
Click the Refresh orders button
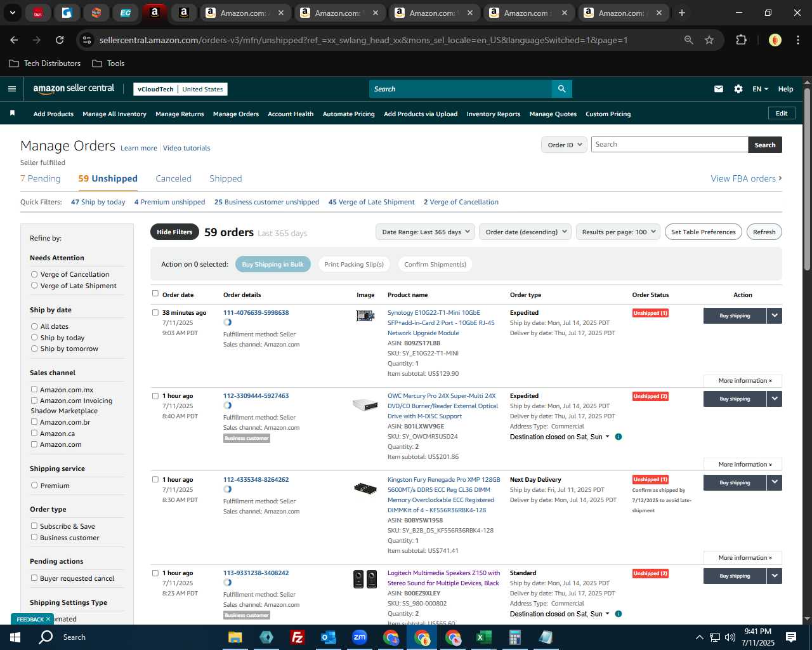click(764, 232)
